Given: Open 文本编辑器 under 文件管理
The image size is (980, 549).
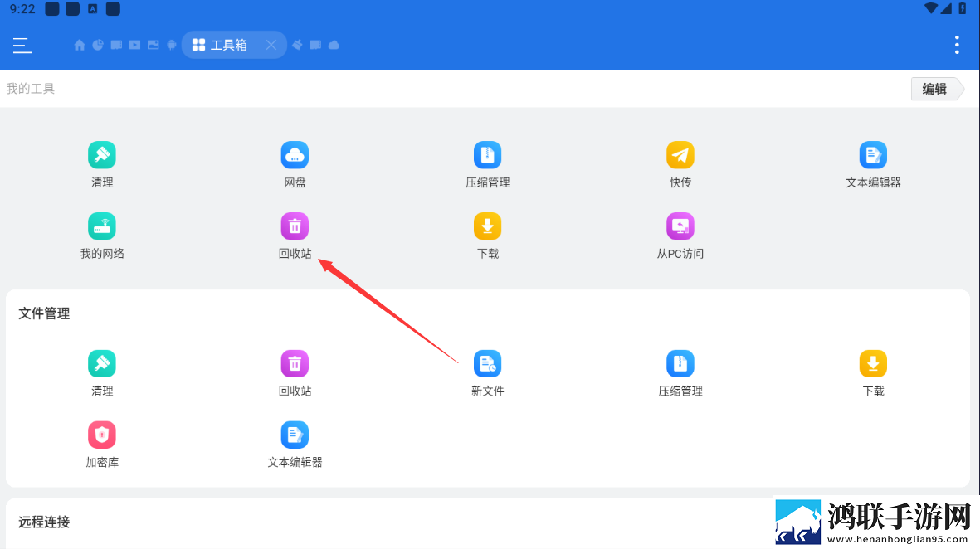Looking at the screenshot, I should pos(295,445).
